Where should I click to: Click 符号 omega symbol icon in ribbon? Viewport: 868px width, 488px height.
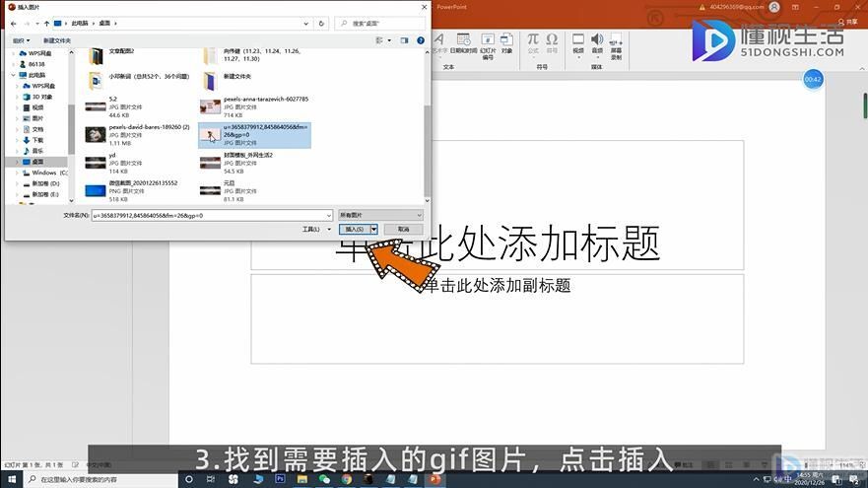pos(552,43)
